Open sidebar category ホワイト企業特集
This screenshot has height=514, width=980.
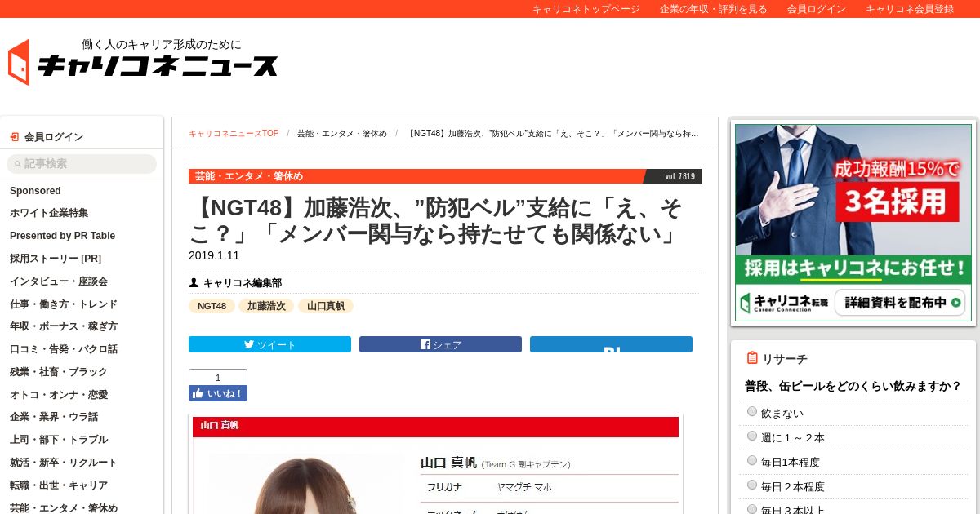(x=49, y=213)
